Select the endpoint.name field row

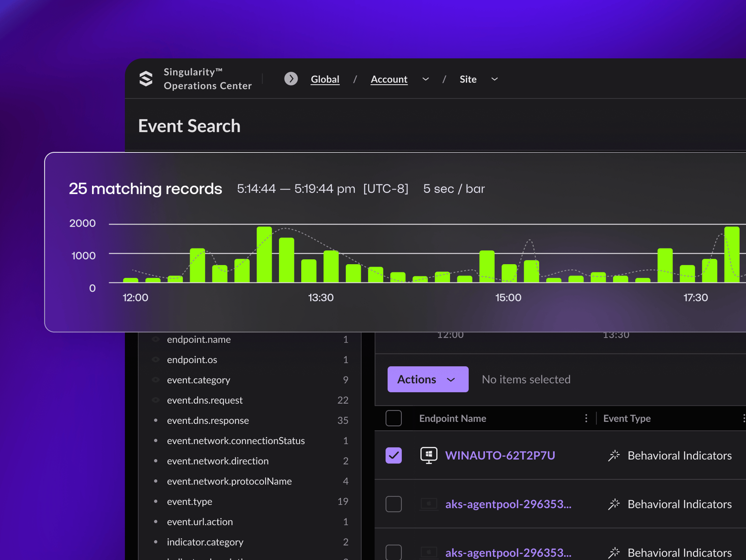click(x=249, y=339)
